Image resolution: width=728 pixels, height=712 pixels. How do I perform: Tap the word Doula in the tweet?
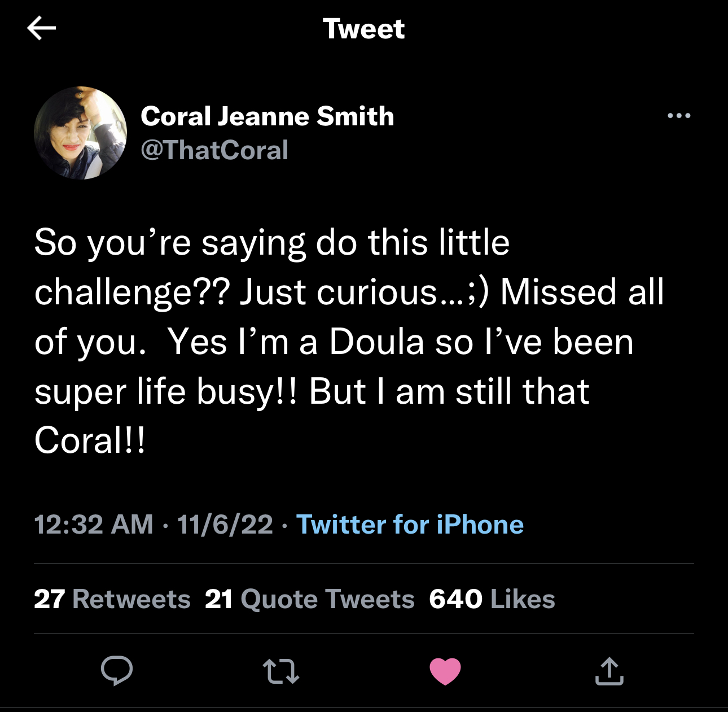tap(376, 342)
